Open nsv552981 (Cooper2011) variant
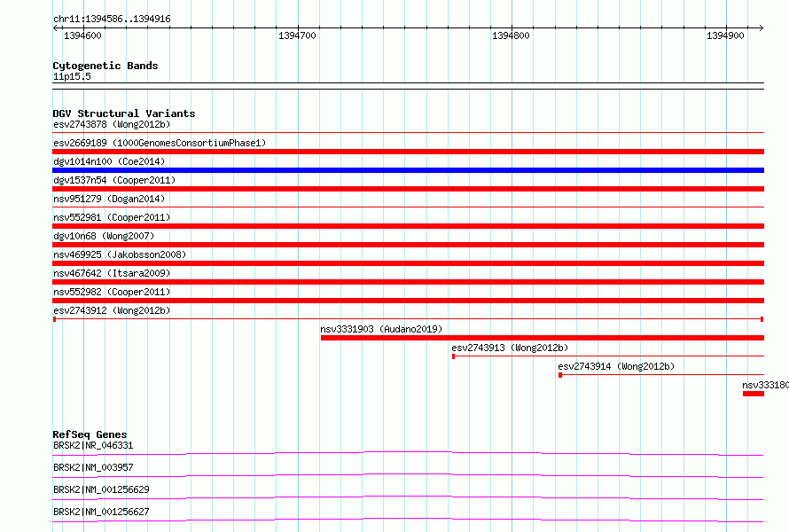The image size is (789, 532). (x=112, y=217)
